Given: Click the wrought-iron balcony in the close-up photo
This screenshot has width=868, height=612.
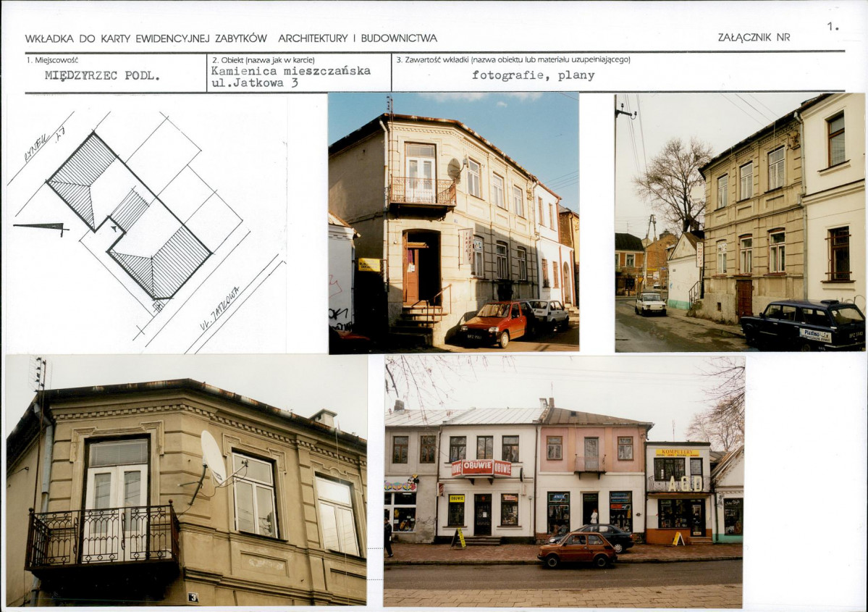Looking at the screenshot, I should 102,537.
